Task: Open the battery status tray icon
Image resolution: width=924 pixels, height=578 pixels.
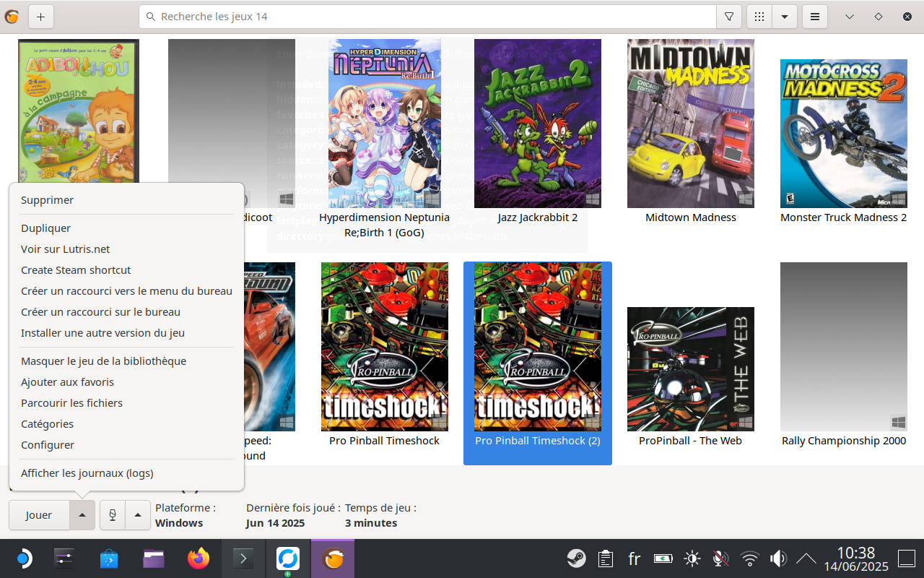Action: [x=663, y=558]
